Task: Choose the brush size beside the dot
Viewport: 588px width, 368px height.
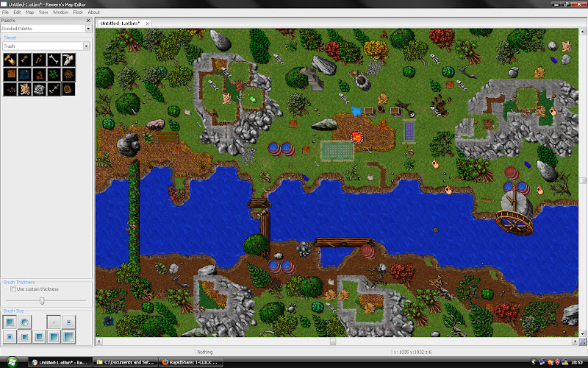Action: 68,322
